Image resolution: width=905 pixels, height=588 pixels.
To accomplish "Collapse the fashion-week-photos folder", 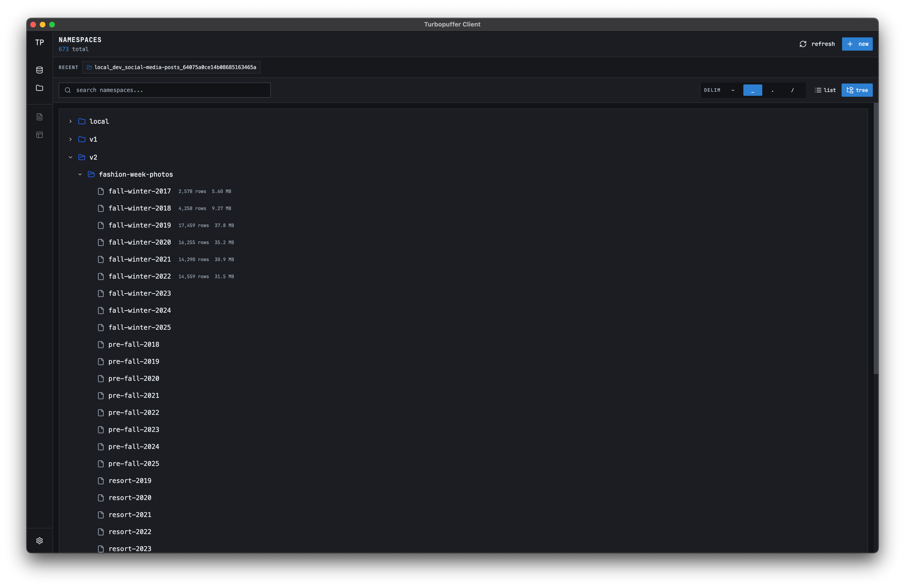I will tap(80, 175).
